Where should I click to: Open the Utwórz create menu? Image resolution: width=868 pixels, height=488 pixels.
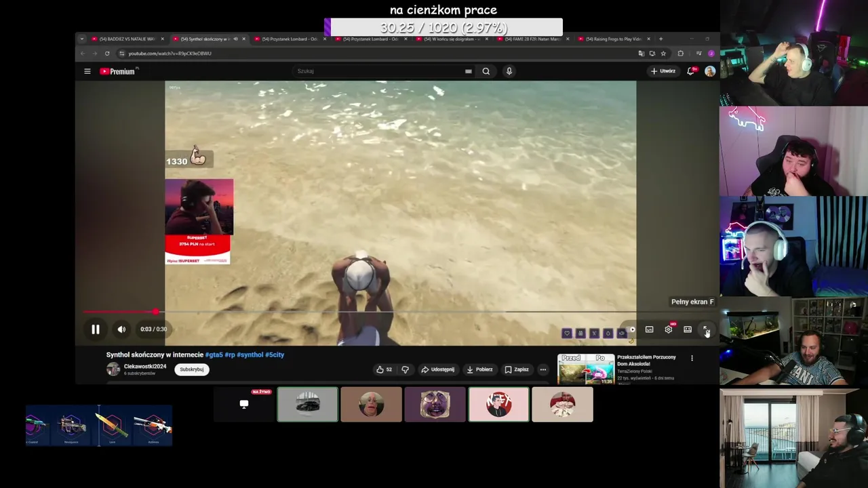(663, 71)
